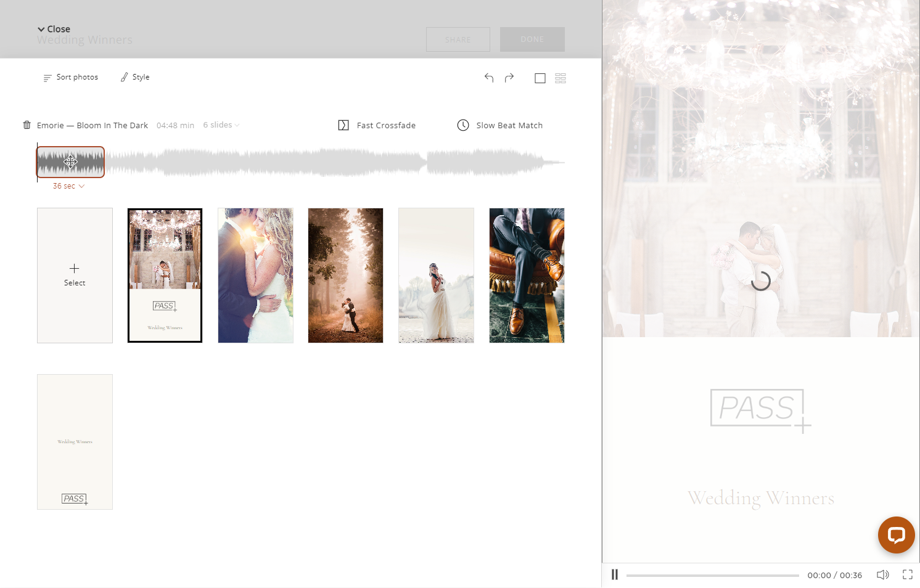
Task: Select Slow Beat Match label text
Action: pyautogui.click(x=509, y=125)
